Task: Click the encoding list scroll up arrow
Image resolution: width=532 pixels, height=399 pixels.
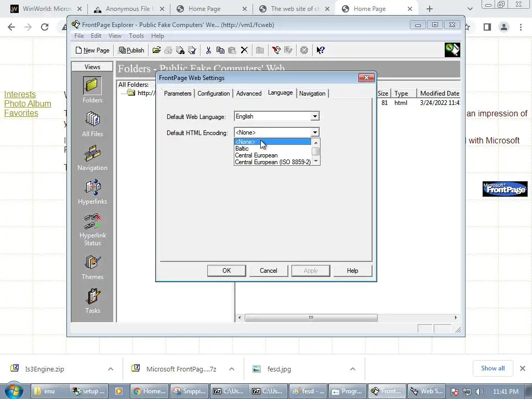Action: click(x=315, y=142)
